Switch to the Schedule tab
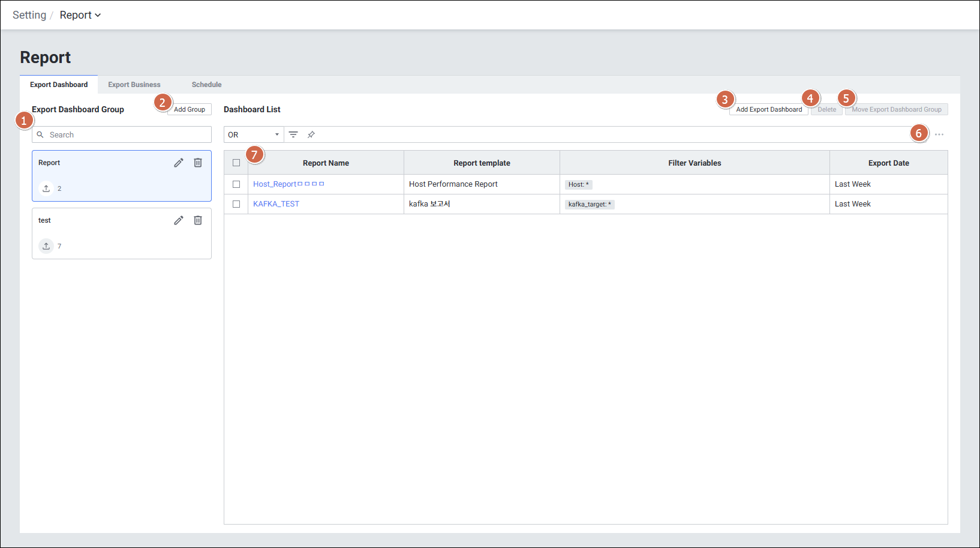 click(x=206, y=85)
